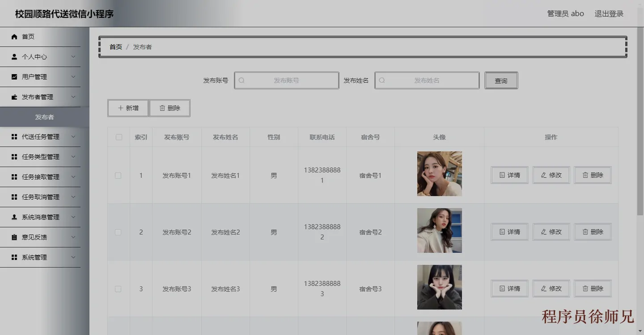The width and height of the screenshot is (644, 335).
Task: Click the 查询 search button
Action: 501,80
